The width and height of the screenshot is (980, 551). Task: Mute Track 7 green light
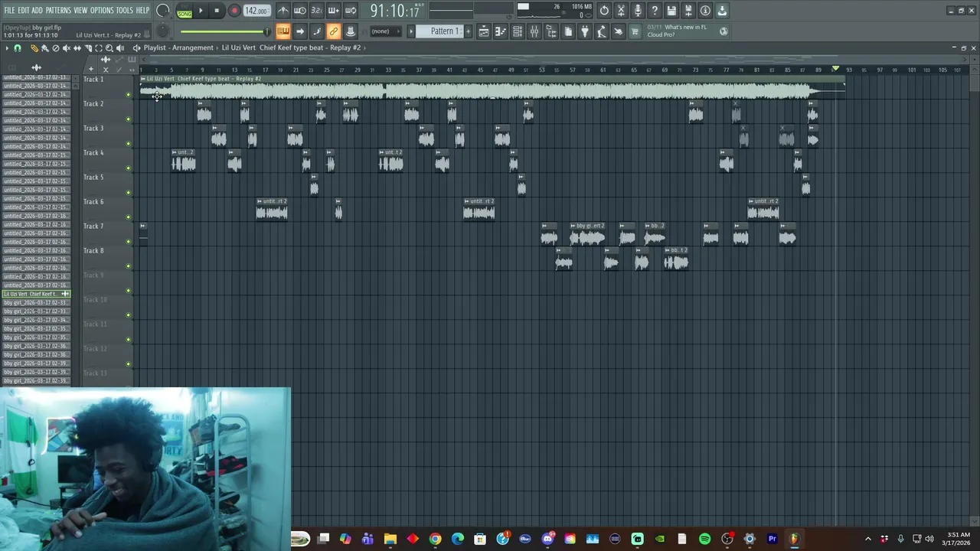128,242
